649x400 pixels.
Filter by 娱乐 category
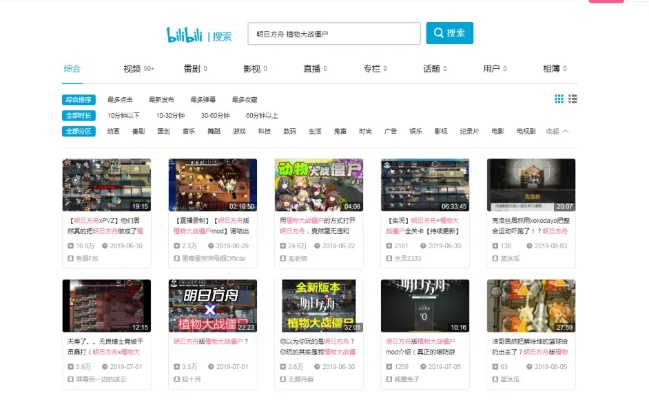point(416,131)
